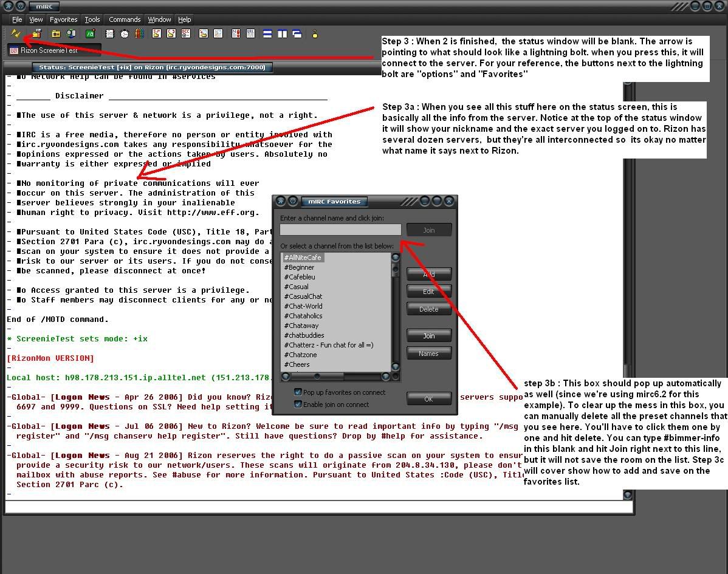Open the Favorites menu
The height and width of the screenshot is (574, 728).
click(x=64, y=19)
